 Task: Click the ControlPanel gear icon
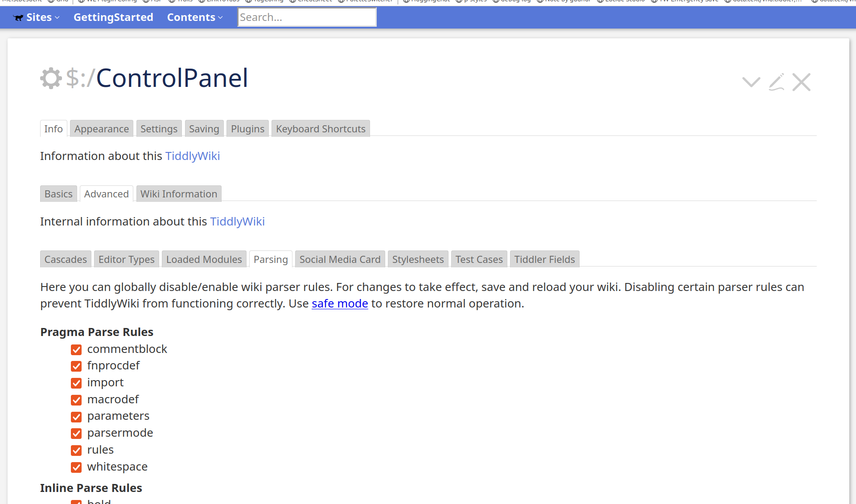(x=51, y=78)
